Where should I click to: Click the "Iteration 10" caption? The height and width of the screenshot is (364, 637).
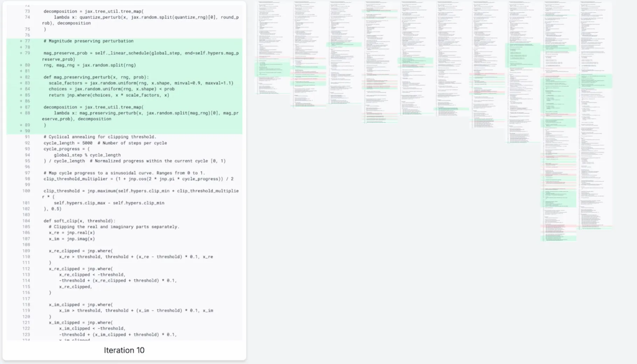pos(124,350)
